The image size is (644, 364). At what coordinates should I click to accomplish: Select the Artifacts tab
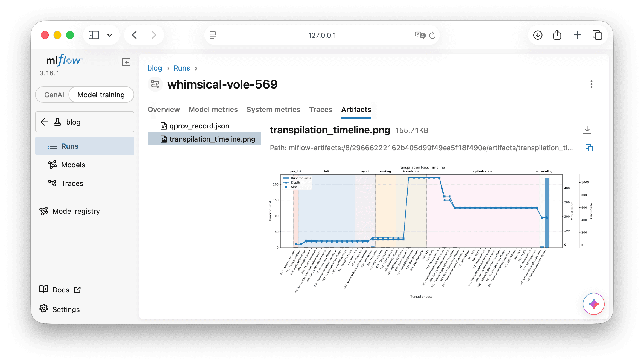pos(356,110)
